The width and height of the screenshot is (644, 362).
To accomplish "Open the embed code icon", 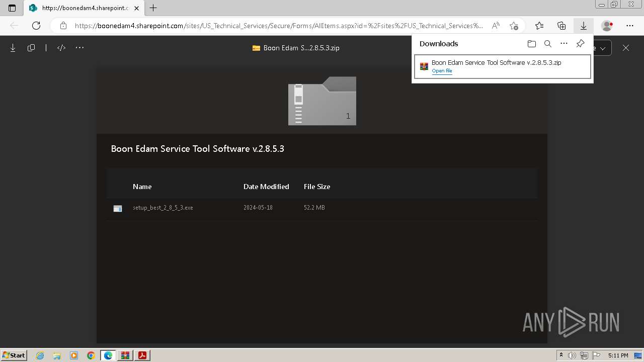I will [x=61, y=48].
